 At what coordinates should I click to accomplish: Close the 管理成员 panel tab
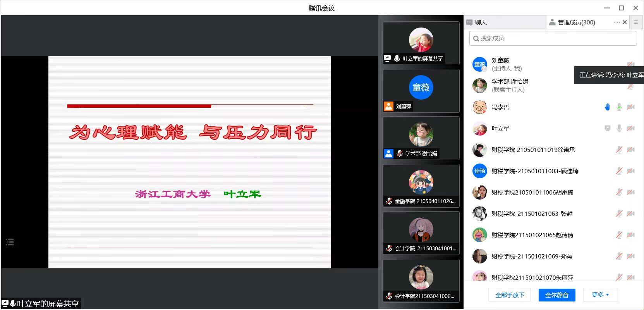point(625,22)
